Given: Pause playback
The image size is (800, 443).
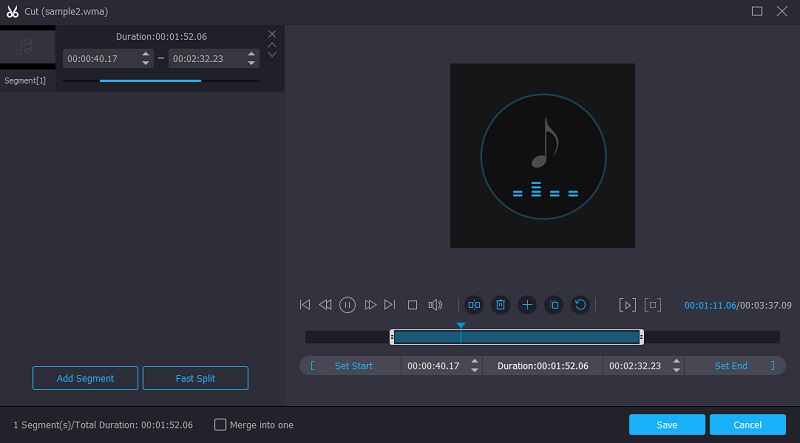Looking at the screenshot, I should pos(347,305).
